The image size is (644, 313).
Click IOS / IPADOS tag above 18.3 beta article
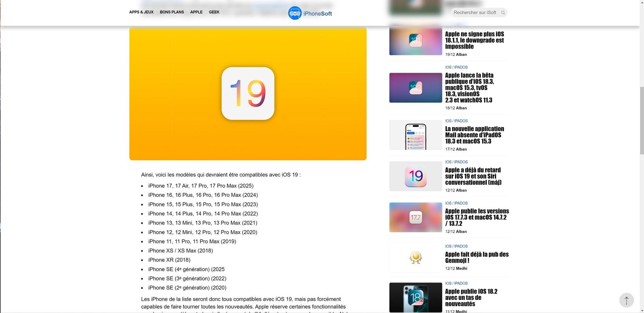click(x=456, y=67)
